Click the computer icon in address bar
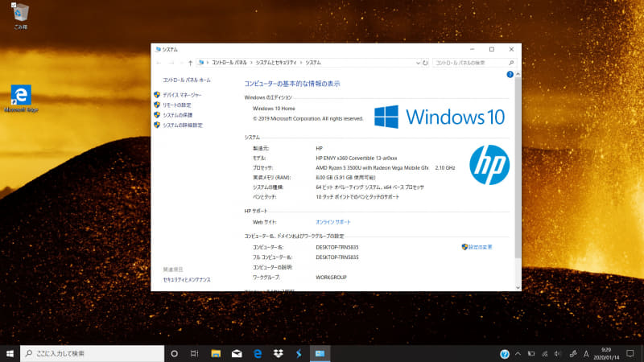This screenshot has width=644, height=362. [200, 63]
